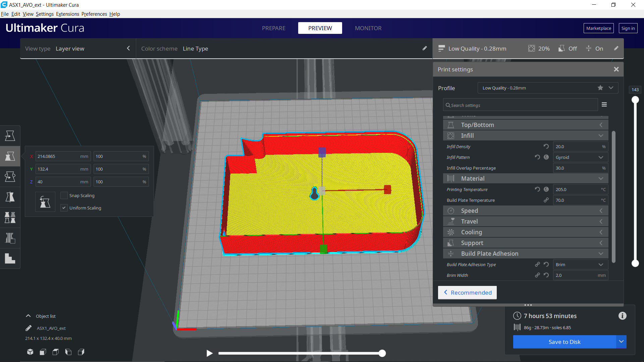Reset Infill Density to default value

tap(546, 146)
